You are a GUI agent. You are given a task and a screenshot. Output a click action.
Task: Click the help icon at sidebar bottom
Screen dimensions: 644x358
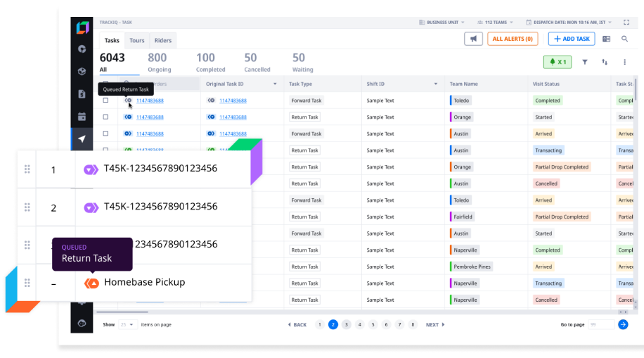[82, 324]
